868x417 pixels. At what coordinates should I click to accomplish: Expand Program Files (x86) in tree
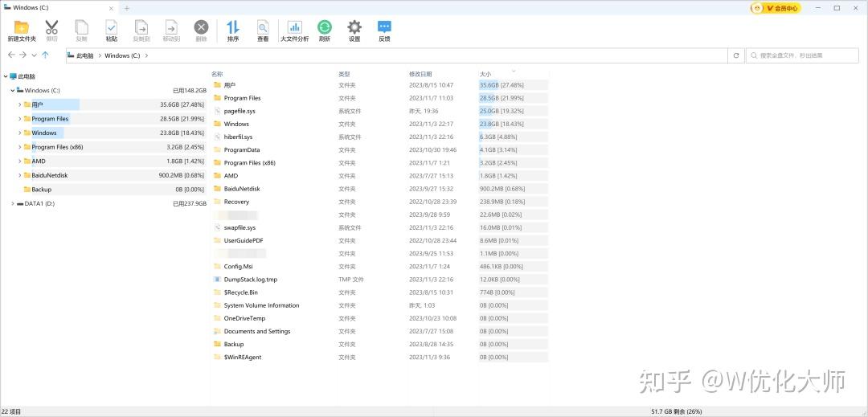pos(20,147)
